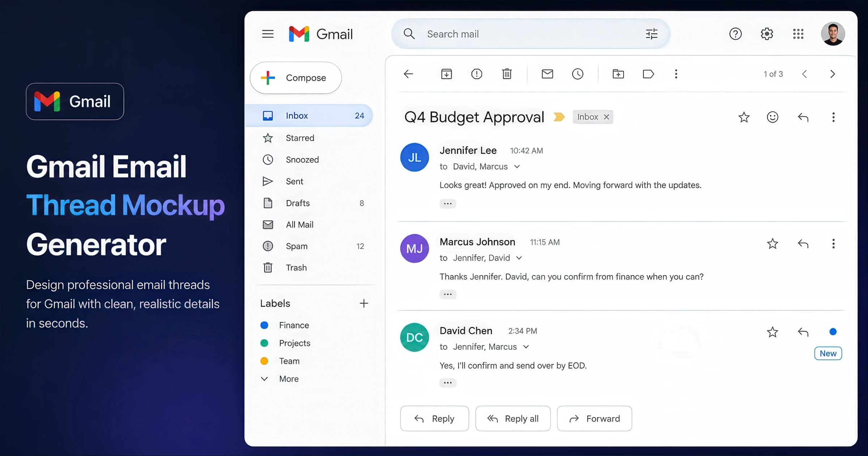Click the Gmail logo in header
Screen dimensions: 868x456
(320, 34)
